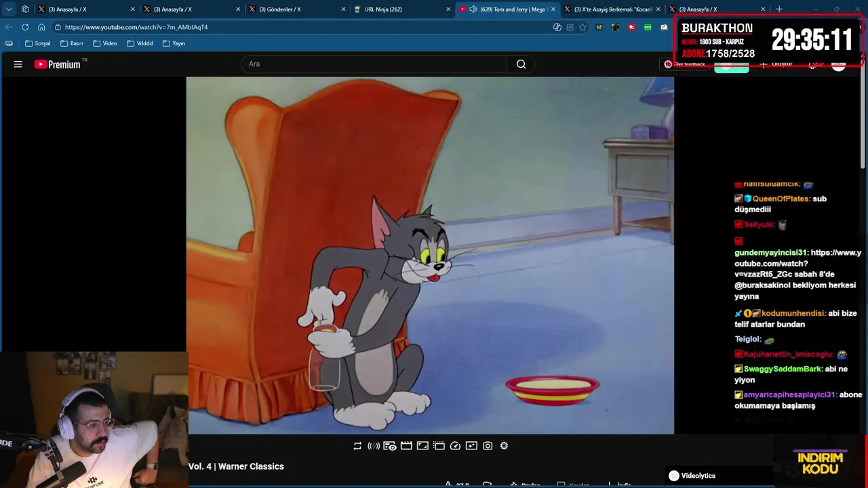Open video filters sparkle icon

471,446
